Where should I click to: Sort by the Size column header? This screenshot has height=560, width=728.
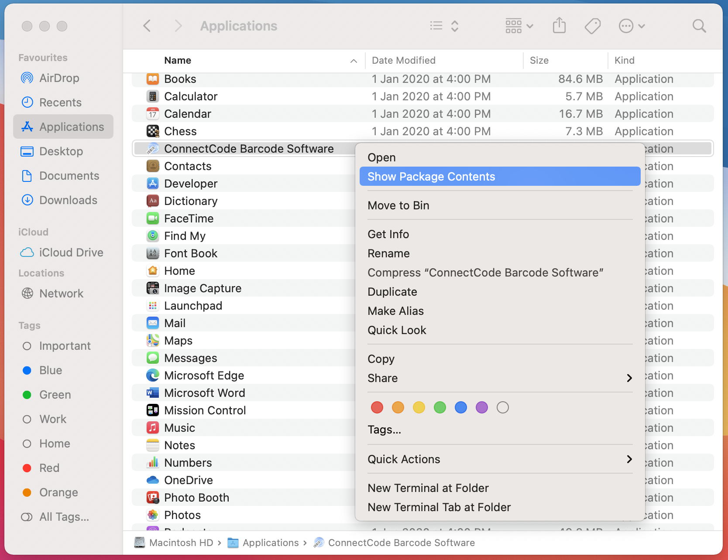pyautogui.click(x=565, y=61)
